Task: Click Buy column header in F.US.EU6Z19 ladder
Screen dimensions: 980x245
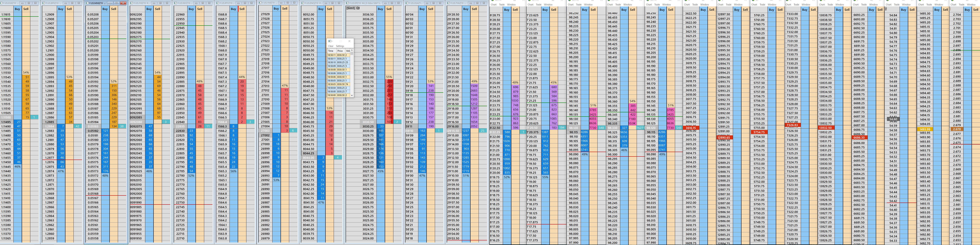Action: coord(17,9)
